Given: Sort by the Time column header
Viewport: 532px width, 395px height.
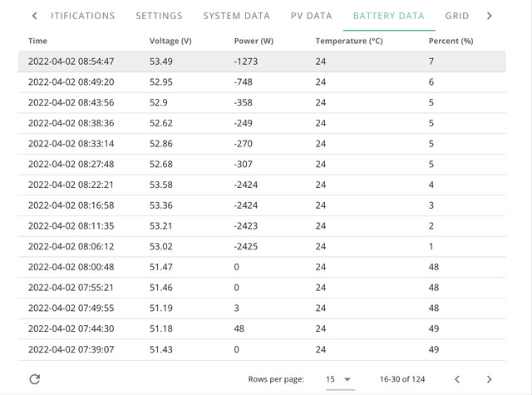Looking at the screenshot, I should (37, 41).
